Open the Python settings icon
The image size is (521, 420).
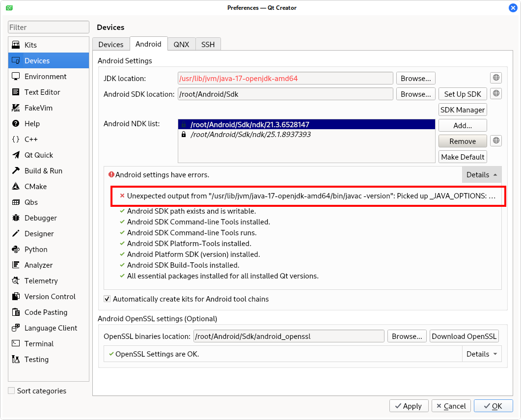coord(16,250)
